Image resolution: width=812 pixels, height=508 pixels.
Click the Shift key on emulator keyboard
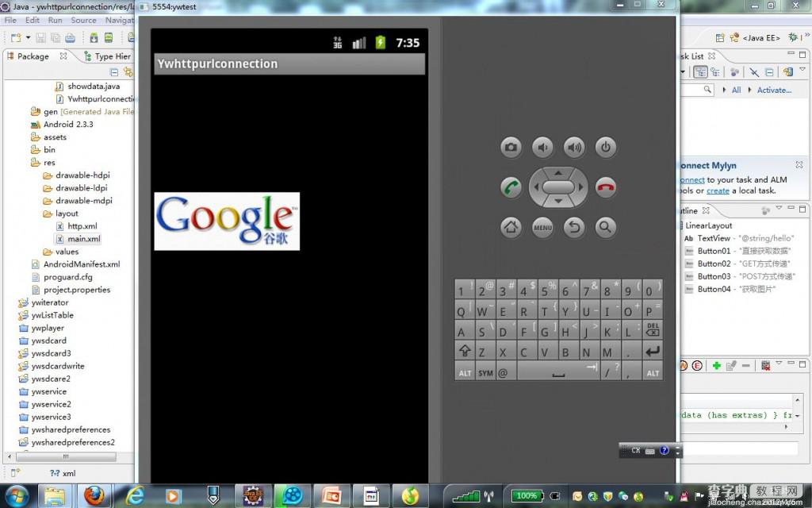[x=465, y=351]
